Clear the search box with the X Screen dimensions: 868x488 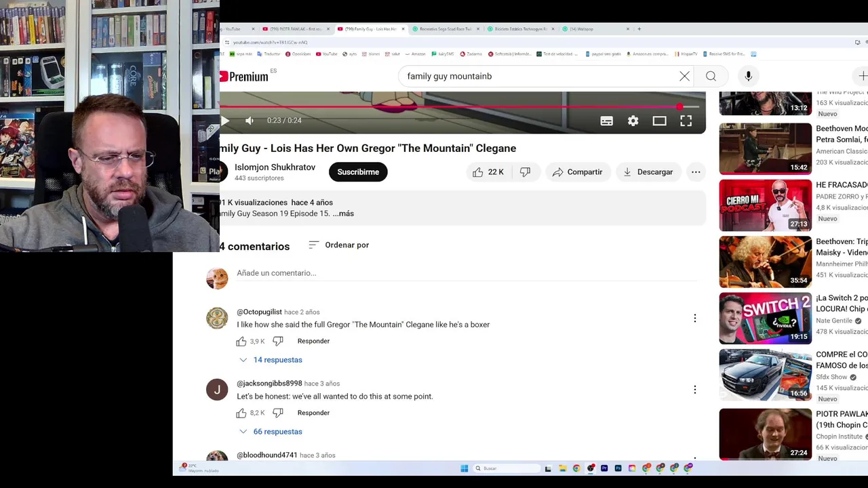[x=684, y=76]
